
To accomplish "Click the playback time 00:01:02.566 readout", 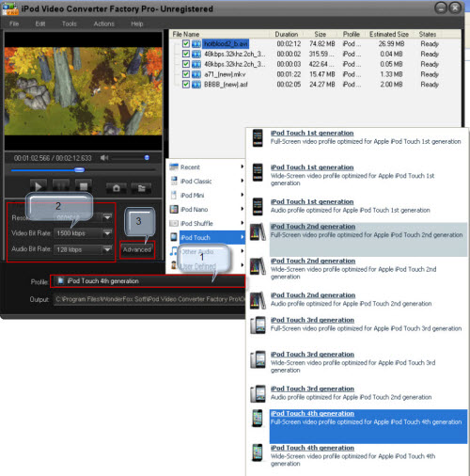I will (32, 158).
